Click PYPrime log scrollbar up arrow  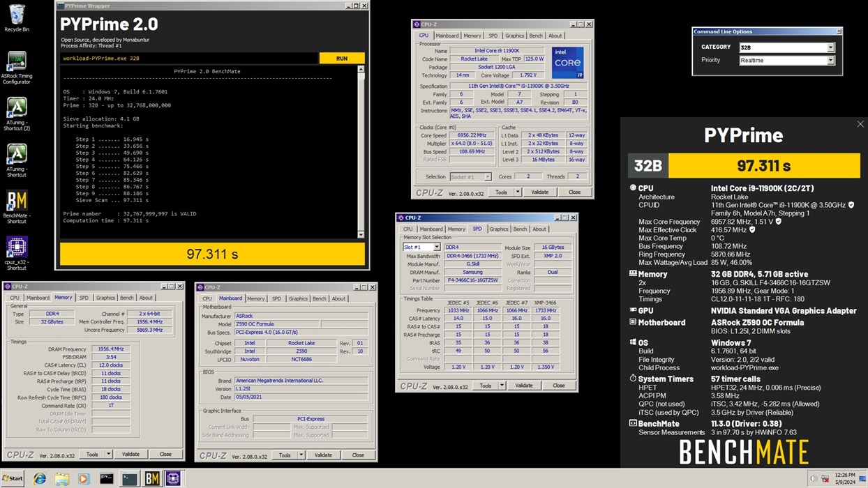pos(361,70)
